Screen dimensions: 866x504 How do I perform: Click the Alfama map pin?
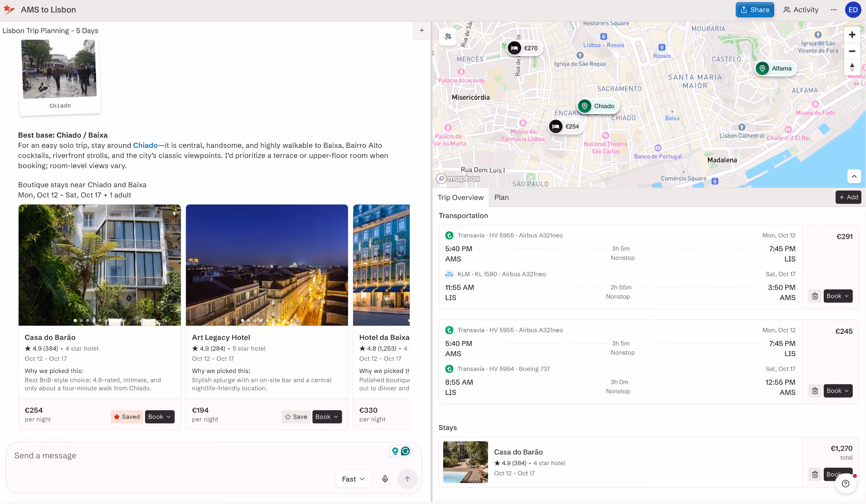[x=776, y=68]
